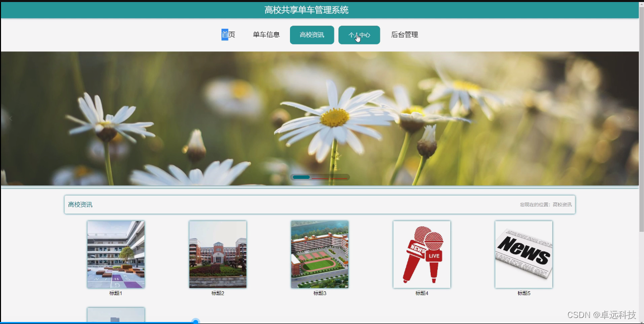Open the News newspaper thumbnail for 标题5
644x324 pixels.
523,254
